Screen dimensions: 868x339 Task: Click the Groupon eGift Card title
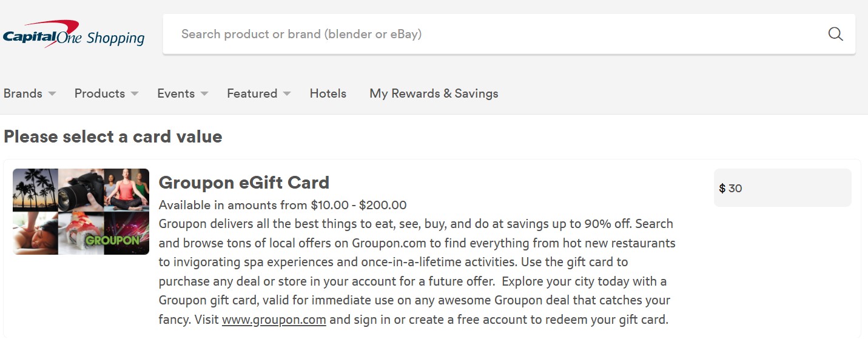pos(244,183)
